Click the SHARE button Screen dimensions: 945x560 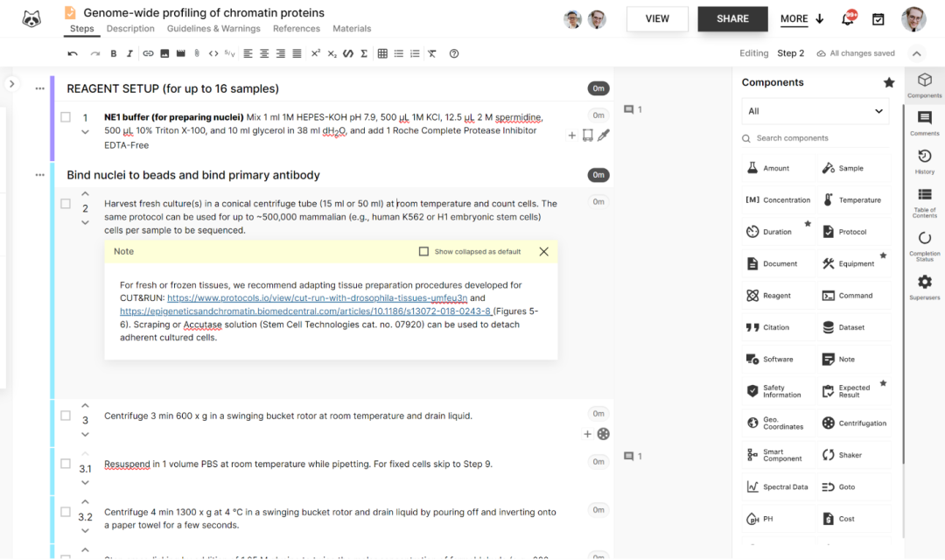pyautogui.click(x=733, y=18)
